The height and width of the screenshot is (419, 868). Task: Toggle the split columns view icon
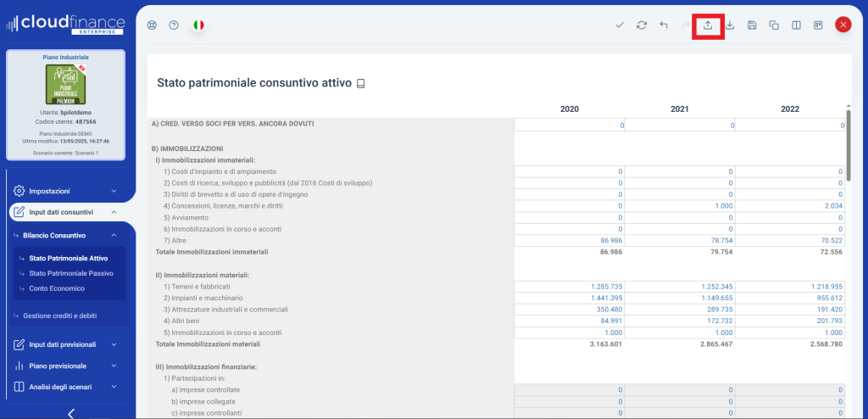[797, 25]
